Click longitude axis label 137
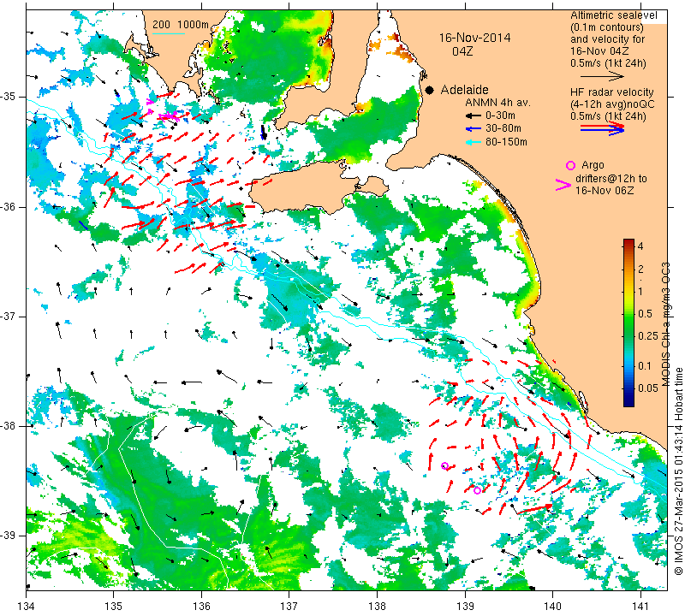This screenshot has height=616, width=685. click(289, 607)
